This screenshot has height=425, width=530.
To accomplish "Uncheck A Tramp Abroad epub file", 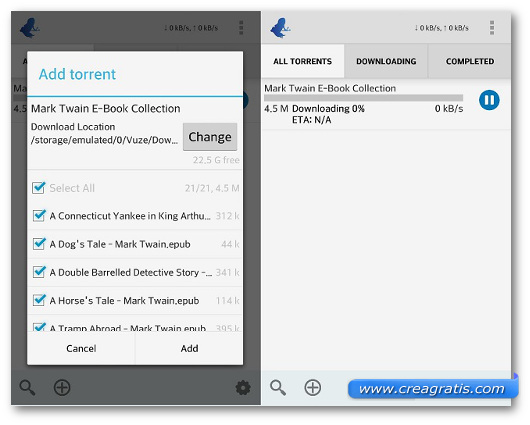I will 39,327.
